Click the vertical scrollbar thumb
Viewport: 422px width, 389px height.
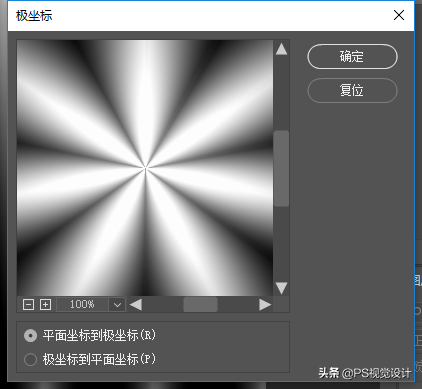click(281, 169)
